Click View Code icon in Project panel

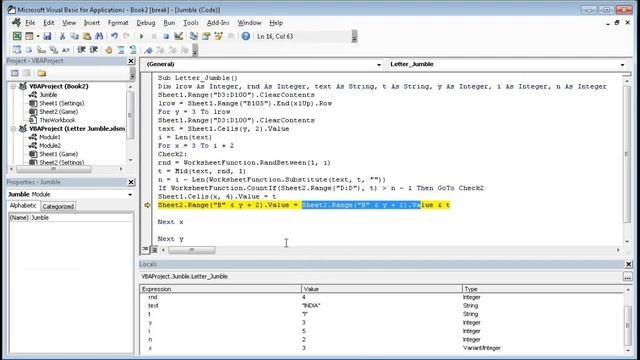tap(15, 73)
